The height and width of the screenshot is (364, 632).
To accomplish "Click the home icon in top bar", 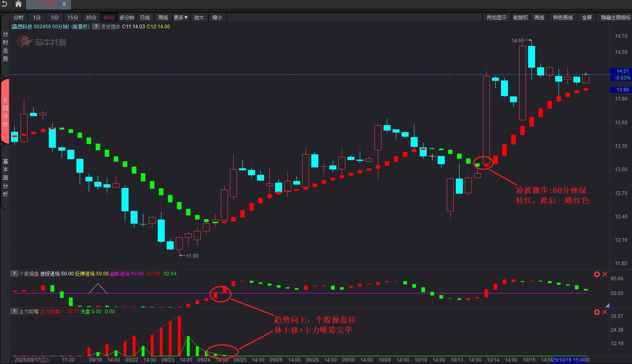I will click(x=18, y=4).
